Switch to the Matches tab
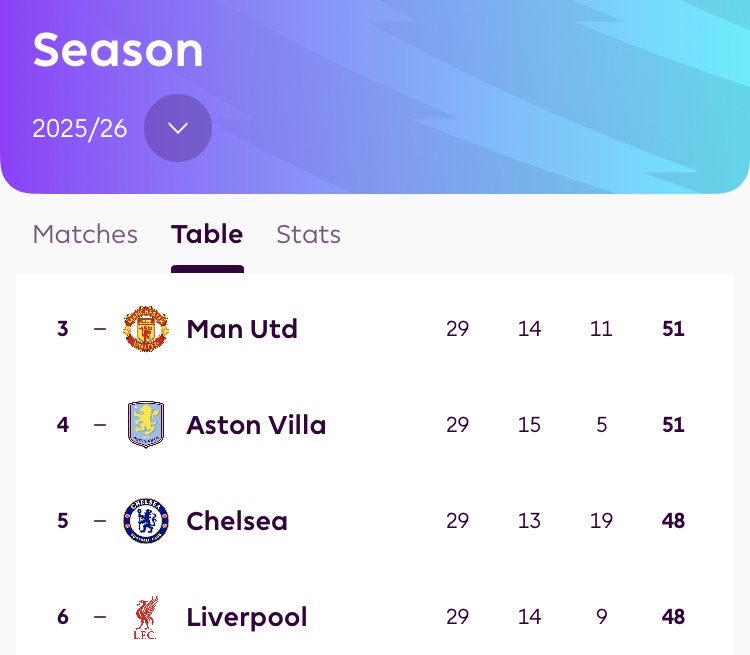This screenshot has width=750, height=655. click(85, 234)
